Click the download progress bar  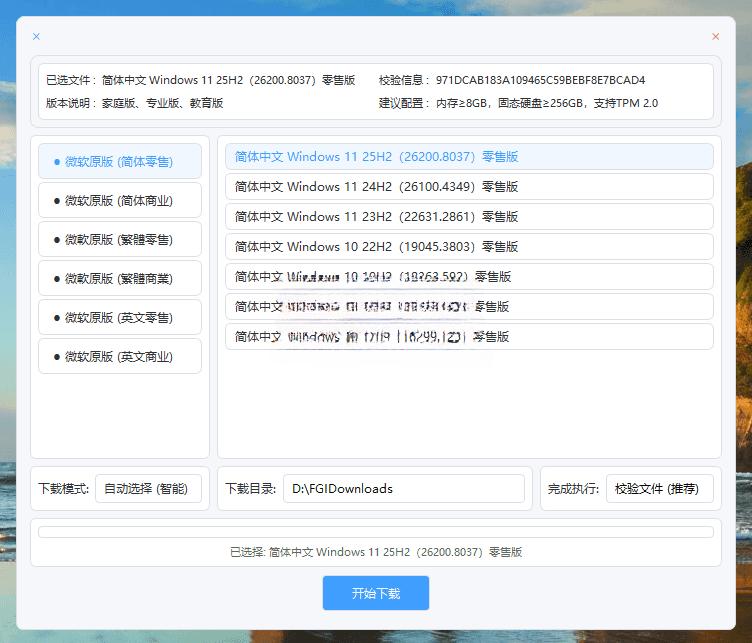click(376, 532)
